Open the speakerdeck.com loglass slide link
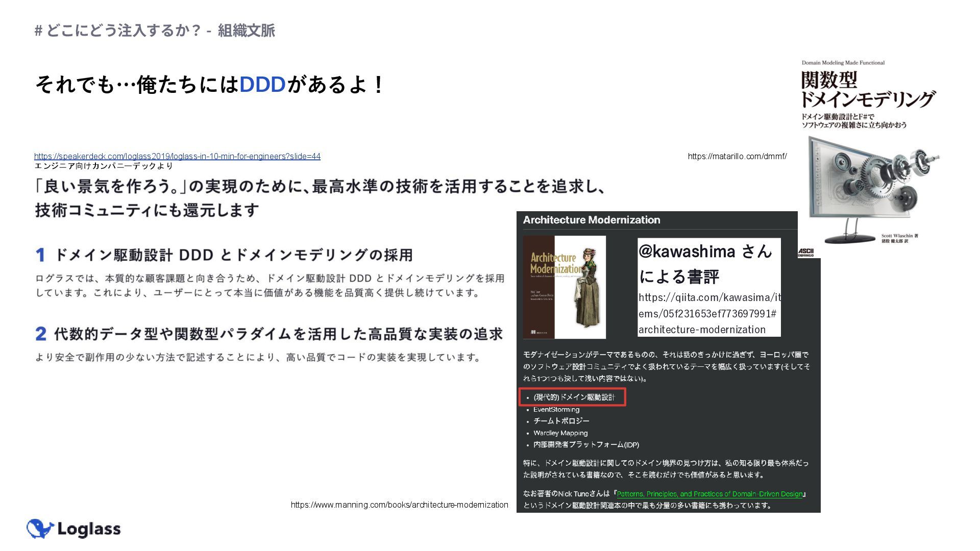Screen dimensions: 980x551 pyautogui.click(x=177, y=156)
